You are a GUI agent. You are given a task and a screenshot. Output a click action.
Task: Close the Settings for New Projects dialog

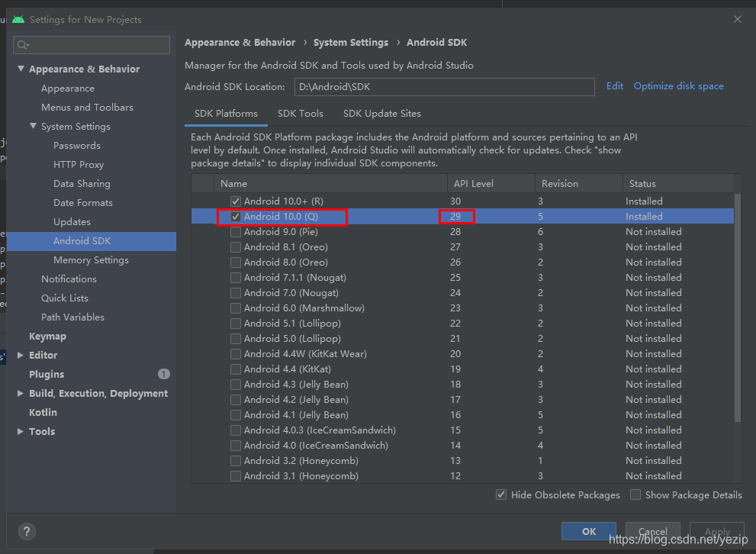click(737, 19)
